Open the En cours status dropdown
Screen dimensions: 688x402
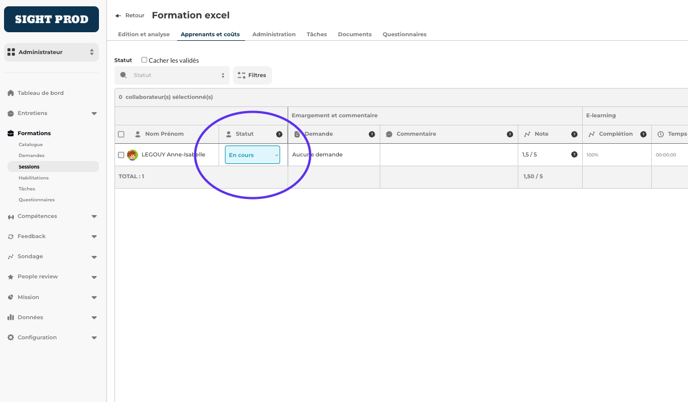point(252,155)
